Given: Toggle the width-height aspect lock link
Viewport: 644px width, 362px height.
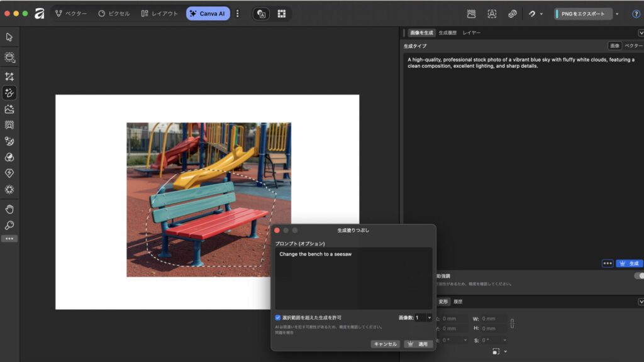Looking at the screenshot, I should (x=512, y=324).
